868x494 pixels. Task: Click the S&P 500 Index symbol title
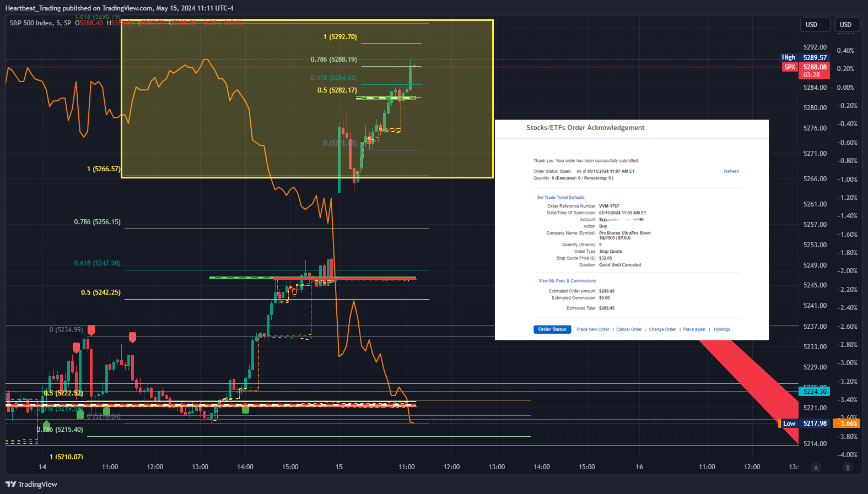[x=40, y=23]
